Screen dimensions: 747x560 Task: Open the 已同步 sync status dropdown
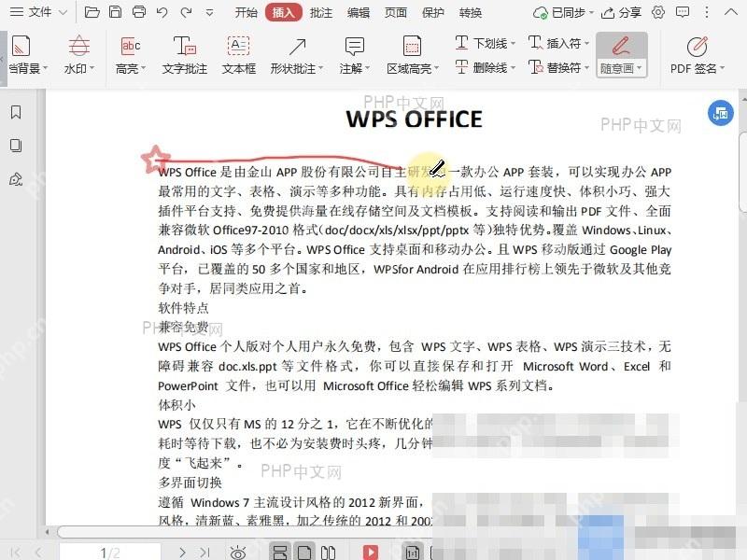563,13
